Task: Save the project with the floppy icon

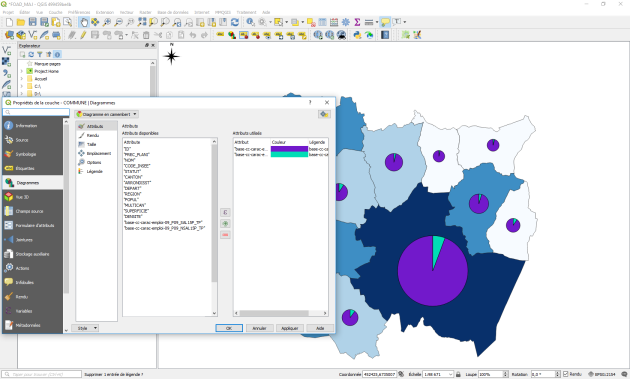Action: pyautogui.click(x=33, y=22)
